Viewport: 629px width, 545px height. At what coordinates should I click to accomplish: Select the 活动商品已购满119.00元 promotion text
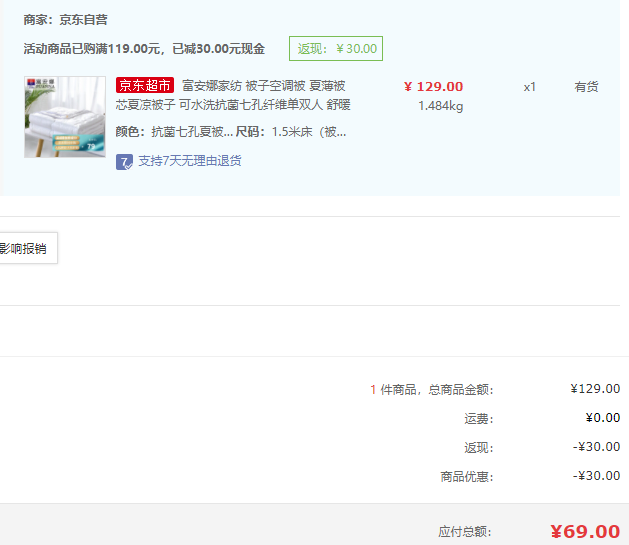[x=144, y=49]
